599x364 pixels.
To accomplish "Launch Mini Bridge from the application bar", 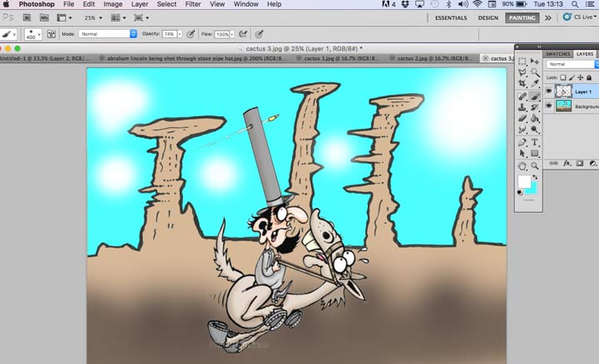I will click(44, 17).
